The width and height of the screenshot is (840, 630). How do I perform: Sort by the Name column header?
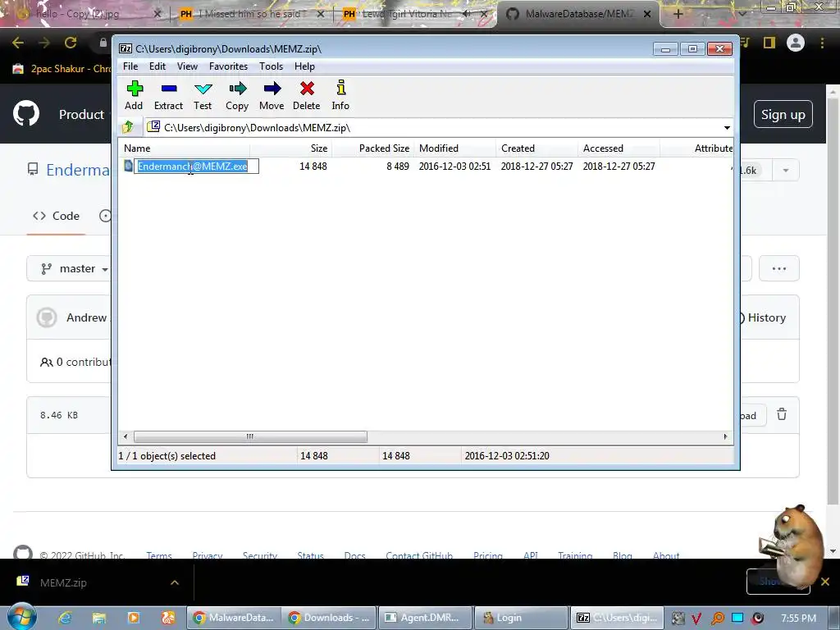(x=185, y=148)
